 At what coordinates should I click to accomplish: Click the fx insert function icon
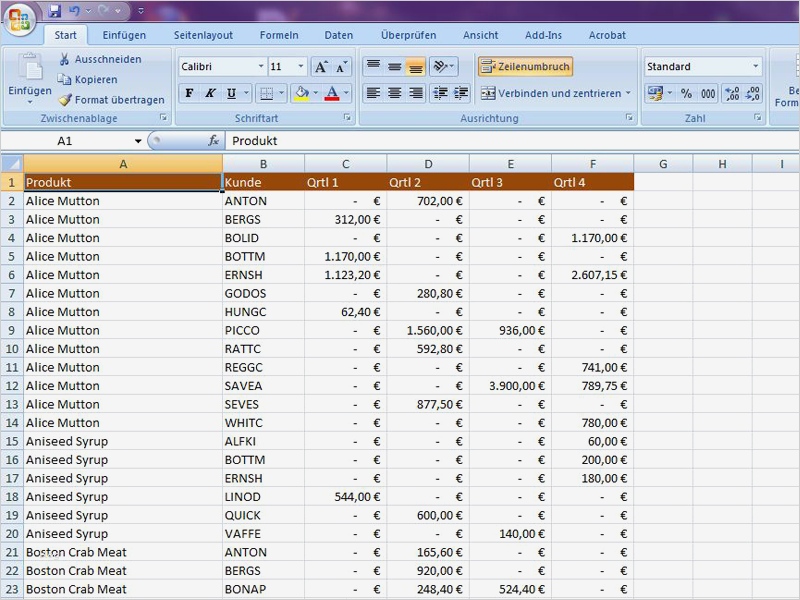tap(213, 141)
